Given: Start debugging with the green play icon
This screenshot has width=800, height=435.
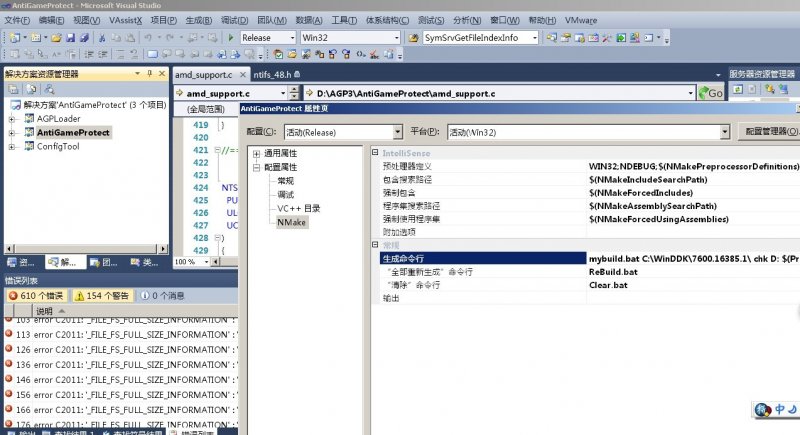Looking at the screenshot, I should [x=231, y=38].
